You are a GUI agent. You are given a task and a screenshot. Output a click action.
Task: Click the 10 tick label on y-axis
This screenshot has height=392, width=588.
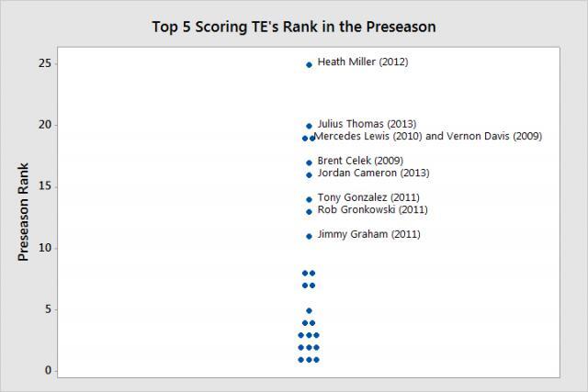click(44, 248)
